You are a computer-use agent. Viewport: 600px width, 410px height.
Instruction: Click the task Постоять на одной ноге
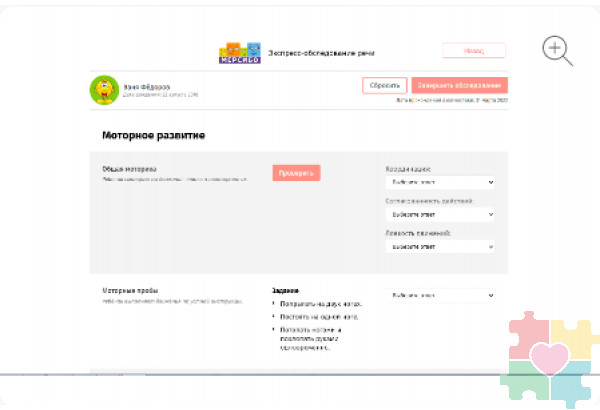pos(318,316)
